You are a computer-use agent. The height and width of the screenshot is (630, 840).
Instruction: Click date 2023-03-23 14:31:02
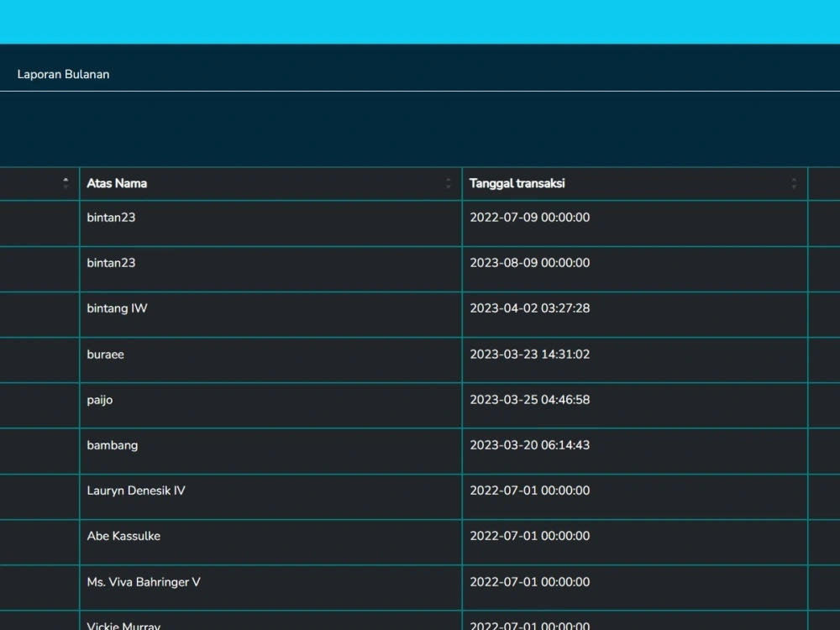(x=530, y=354)
